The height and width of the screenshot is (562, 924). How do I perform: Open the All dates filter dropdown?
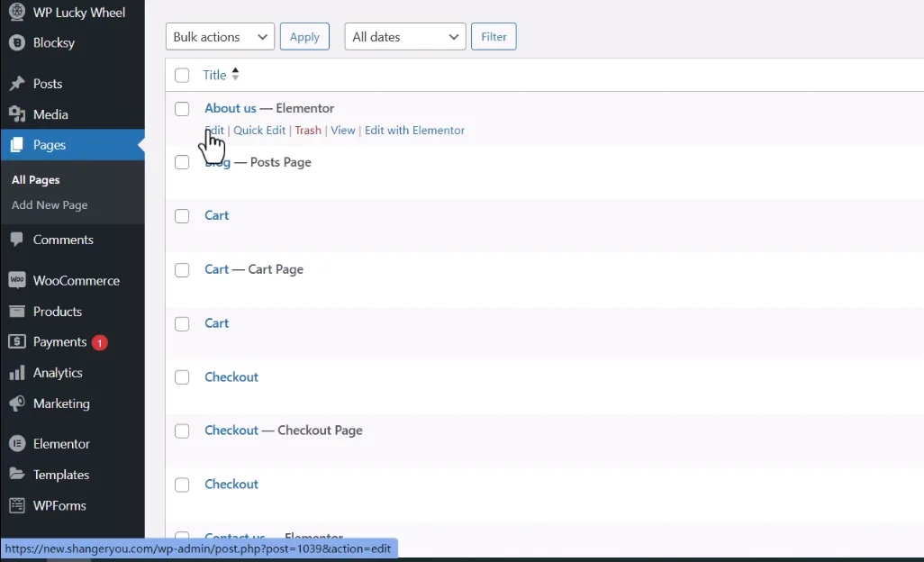point(405,37)
